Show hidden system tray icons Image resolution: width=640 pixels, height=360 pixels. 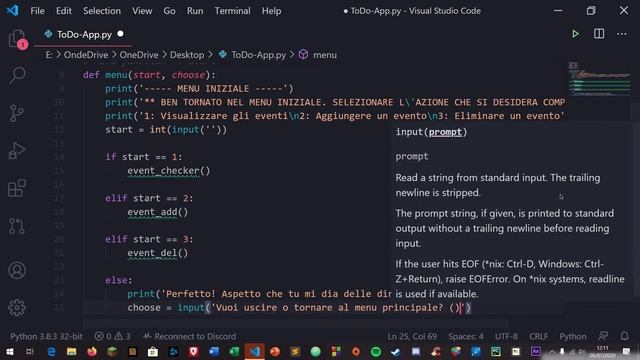pos(552,351)
